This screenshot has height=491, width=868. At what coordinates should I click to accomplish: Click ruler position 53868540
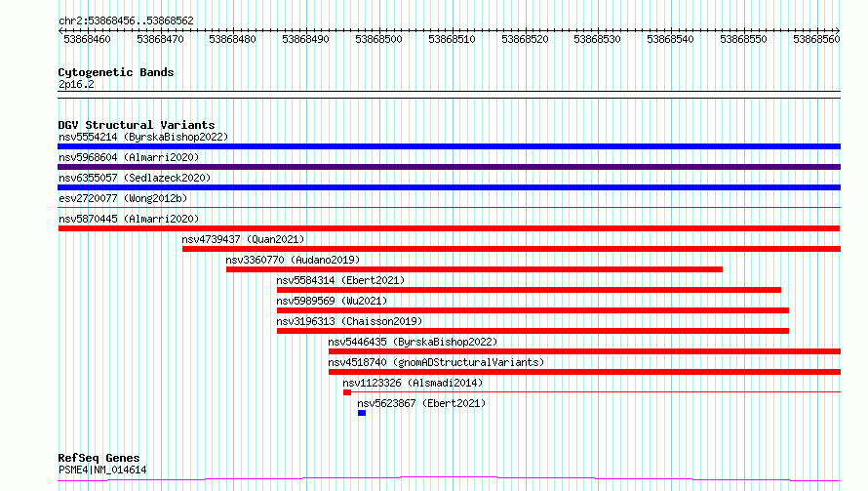click(670, 39)
